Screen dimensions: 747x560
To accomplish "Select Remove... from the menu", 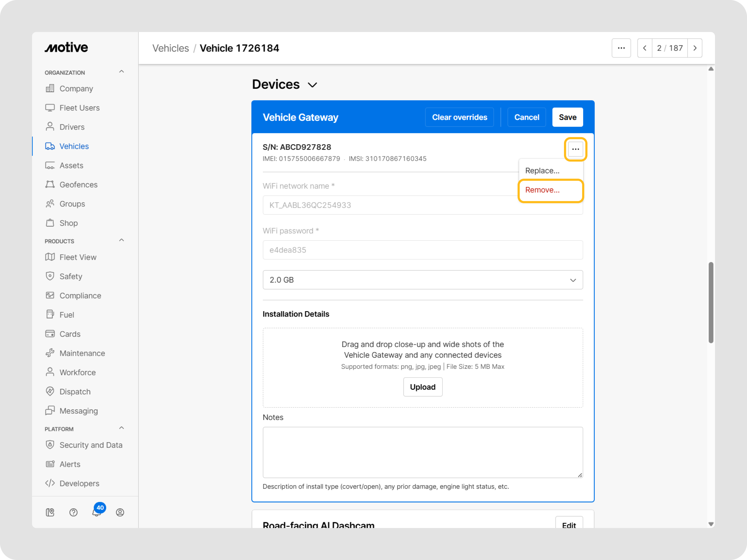I will 542,190.
